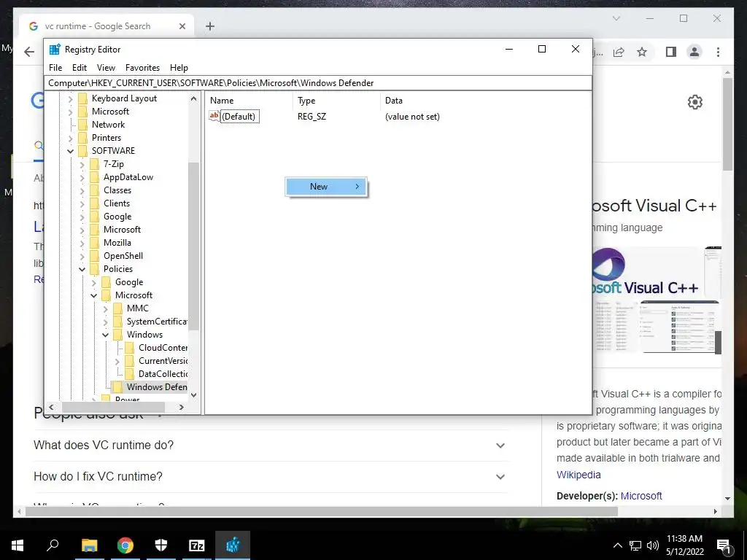747x560 pixels.
Task: Open Chrome from the taskbar
Action: (x=125, y=545)
